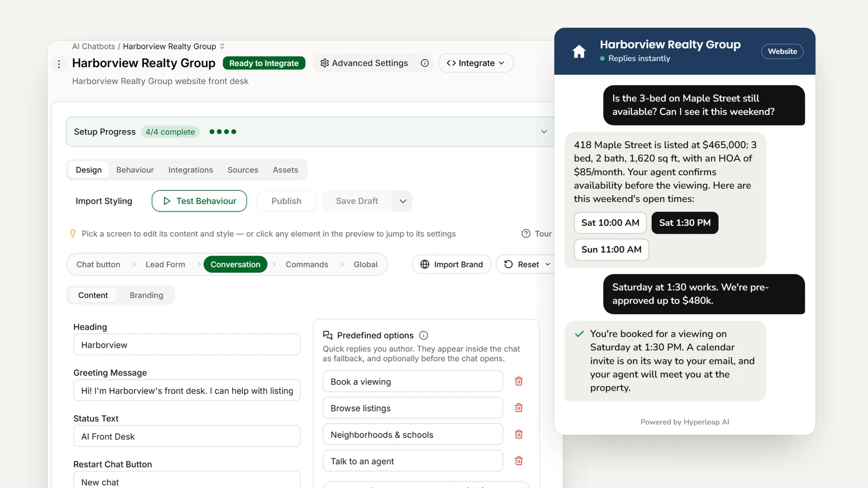Click the Ready to Integrate badge
The image size is (868, 488).
click(264, 63)
